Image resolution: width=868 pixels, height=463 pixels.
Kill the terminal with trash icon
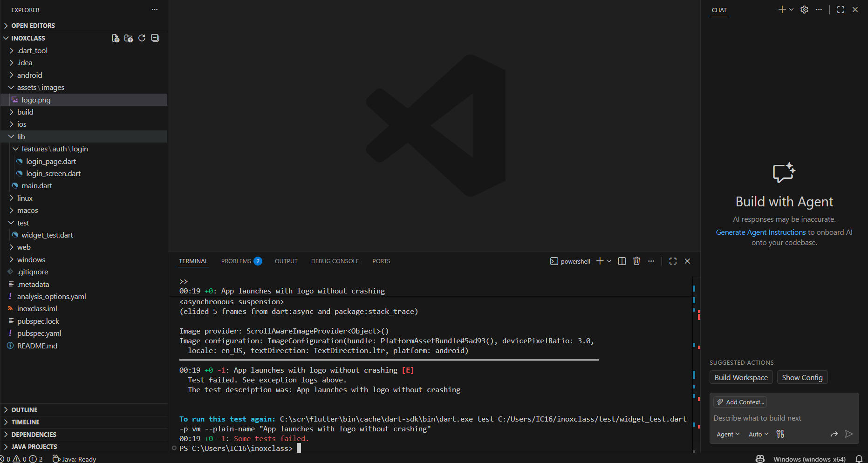(x=636, y=261)
